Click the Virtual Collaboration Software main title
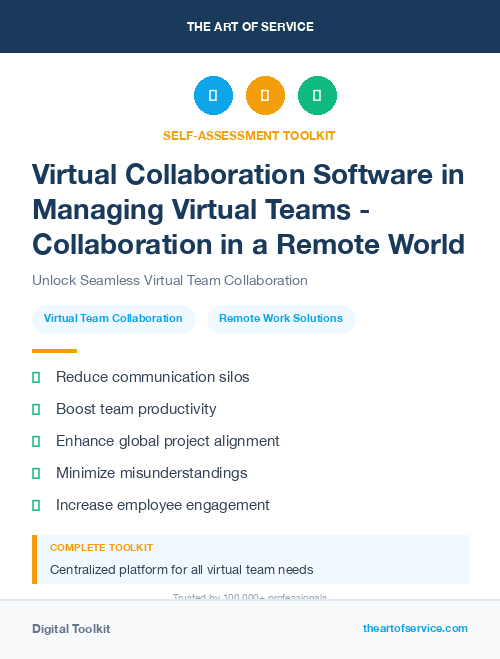 coord(249,209)
